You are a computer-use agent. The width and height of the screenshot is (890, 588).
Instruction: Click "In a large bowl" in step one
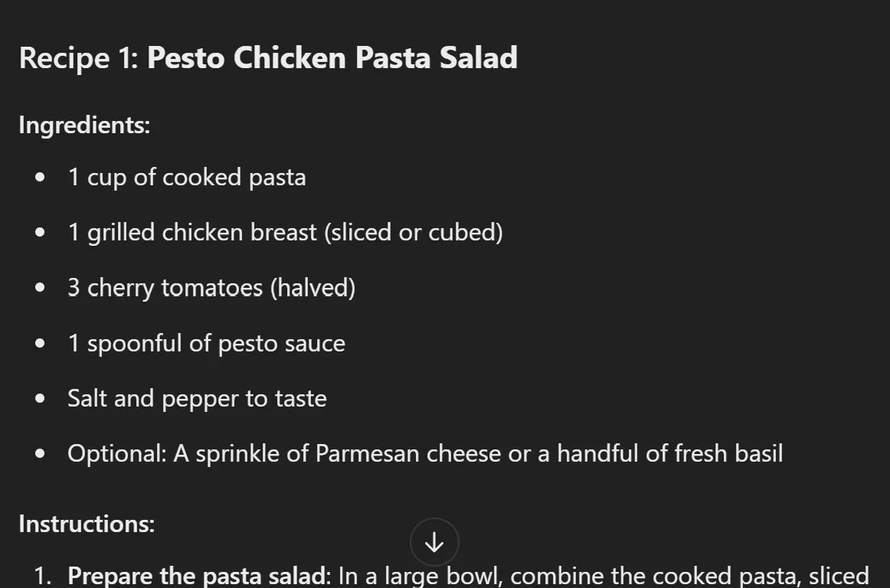click(391, 576)
